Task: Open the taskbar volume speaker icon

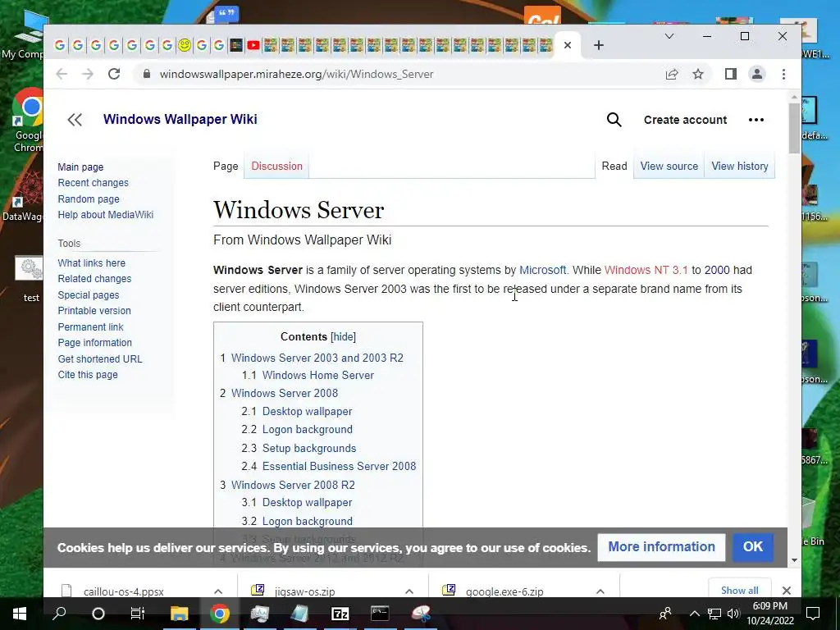Action: pyautogui.click(x=733, y=614)
